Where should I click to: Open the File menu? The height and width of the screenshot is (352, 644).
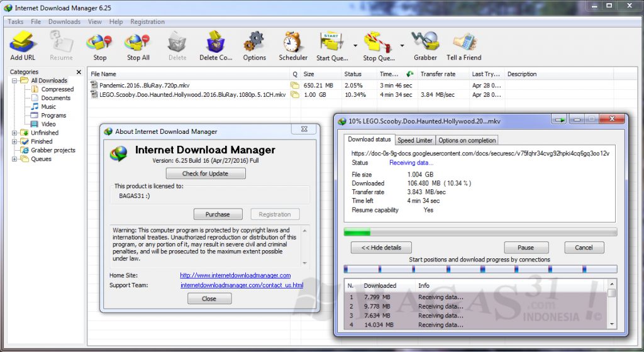[36, 22]
